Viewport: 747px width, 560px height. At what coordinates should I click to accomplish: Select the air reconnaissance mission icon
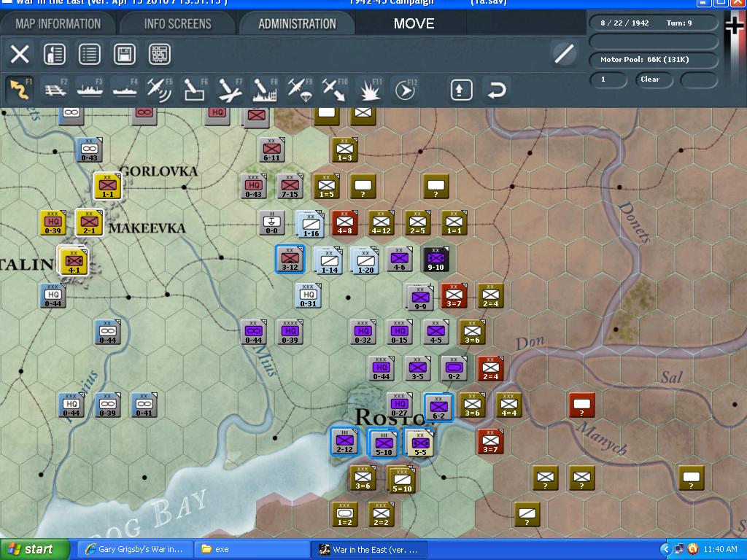[x=159, y=89]
